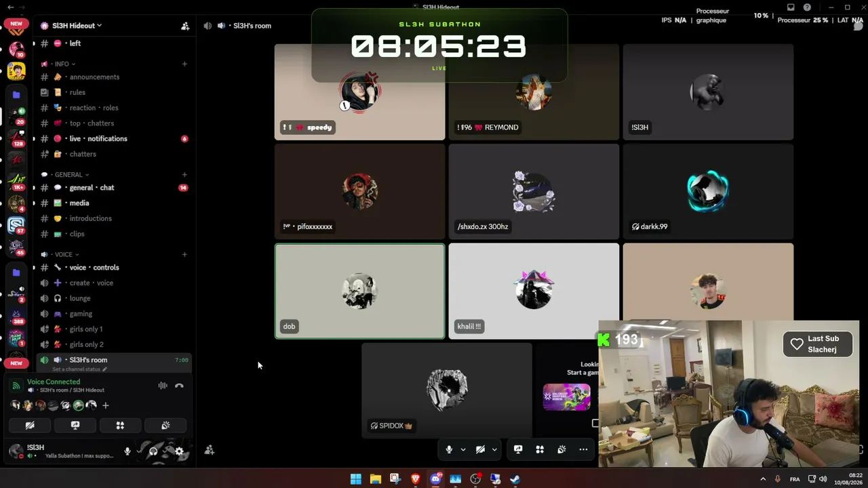Disconnect from voice with the hang-up icon

tap(179, 386)
